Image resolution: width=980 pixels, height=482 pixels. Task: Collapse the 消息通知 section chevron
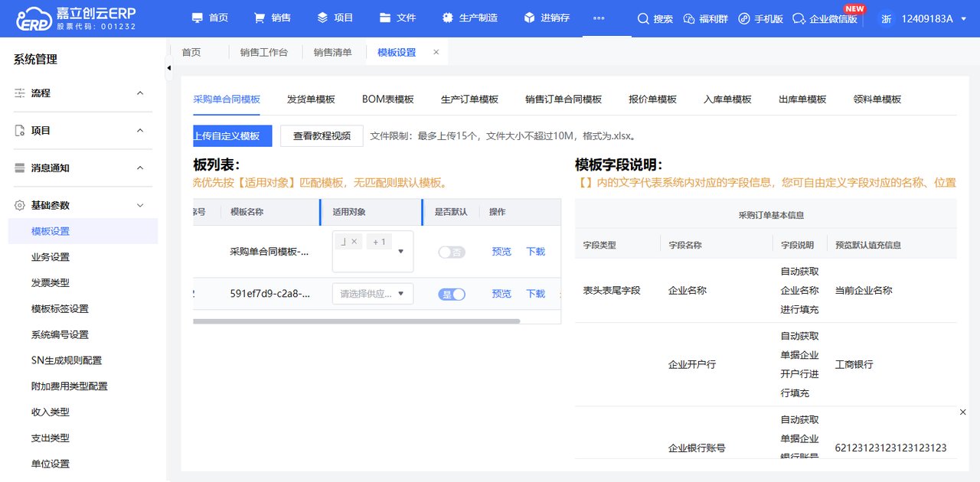click(x=140, y=168)
